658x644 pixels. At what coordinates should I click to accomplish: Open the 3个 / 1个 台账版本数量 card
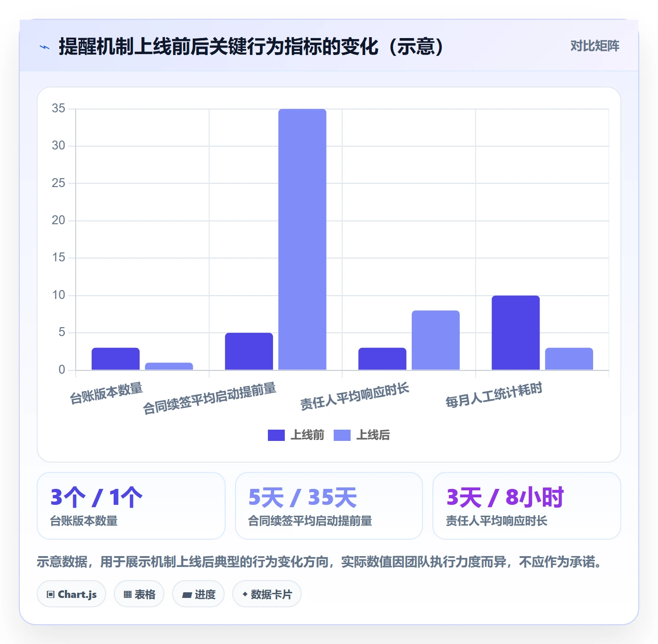131,506
